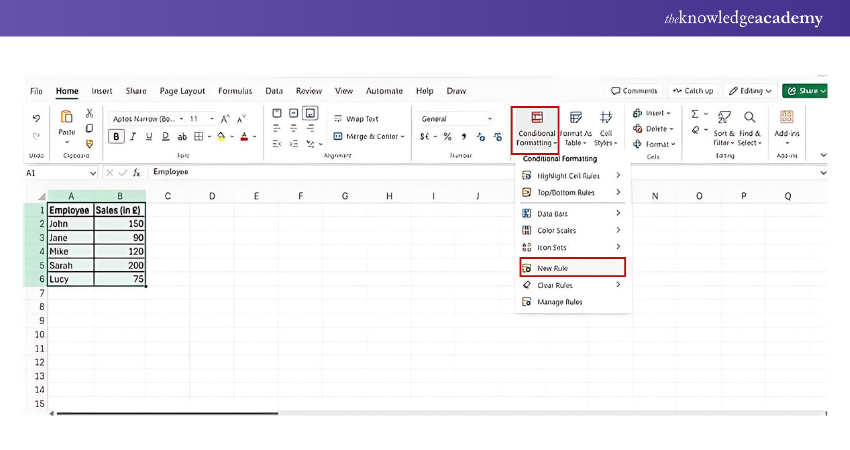850x450 pixels.
Task: Click the Comments button
Action: (634, 90)
